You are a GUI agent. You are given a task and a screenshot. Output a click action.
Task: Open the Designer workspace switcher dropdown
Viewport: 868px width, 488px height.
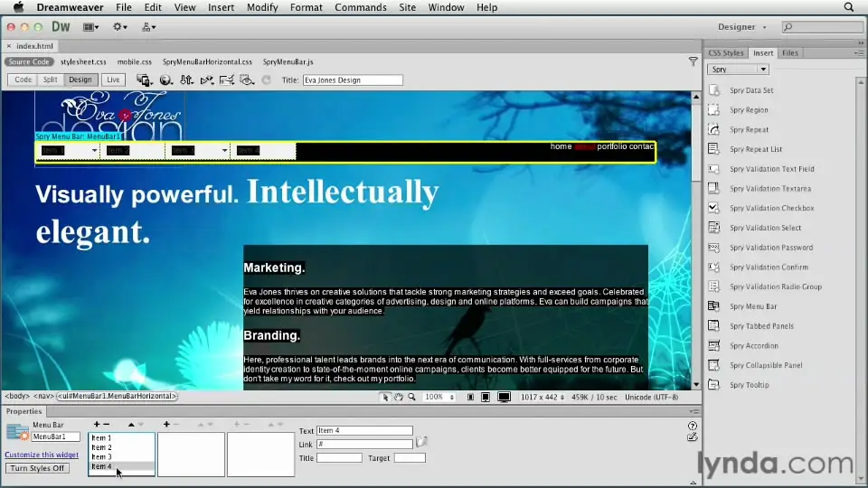[741, 27]
